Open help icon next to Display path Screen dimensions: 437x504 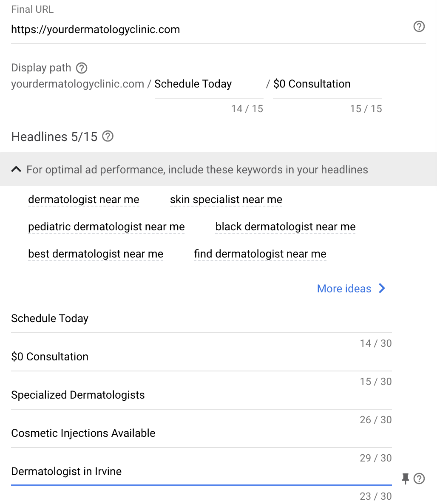pos(82,68)
